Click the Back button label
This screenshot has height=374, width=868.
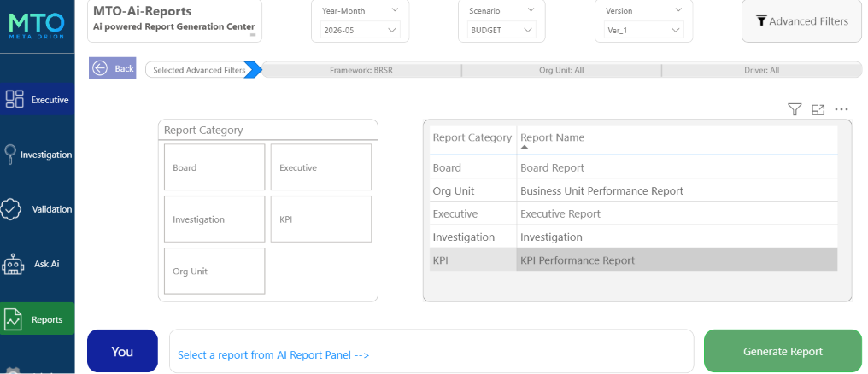pos(124,68)
